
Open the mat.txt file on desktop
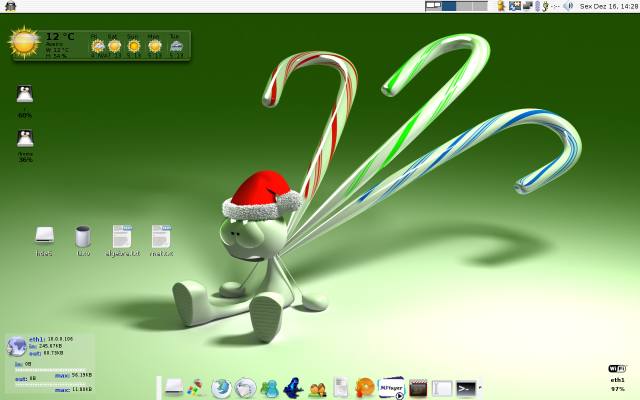pyautogui.click(x=161, y=236)
